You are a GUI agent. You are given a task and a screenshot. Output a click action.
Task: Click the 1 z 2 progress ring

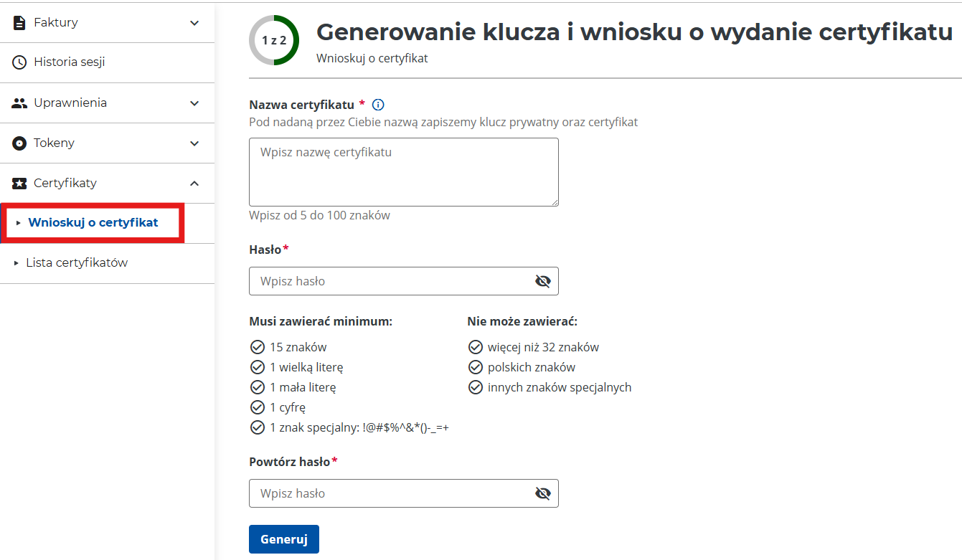coord(275,40)
